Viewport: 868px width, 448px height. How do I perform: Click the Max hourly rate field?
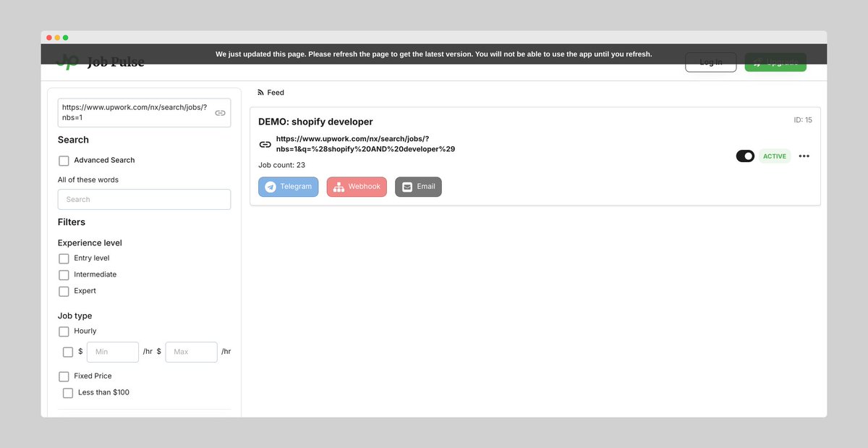(x=192, y=352)
